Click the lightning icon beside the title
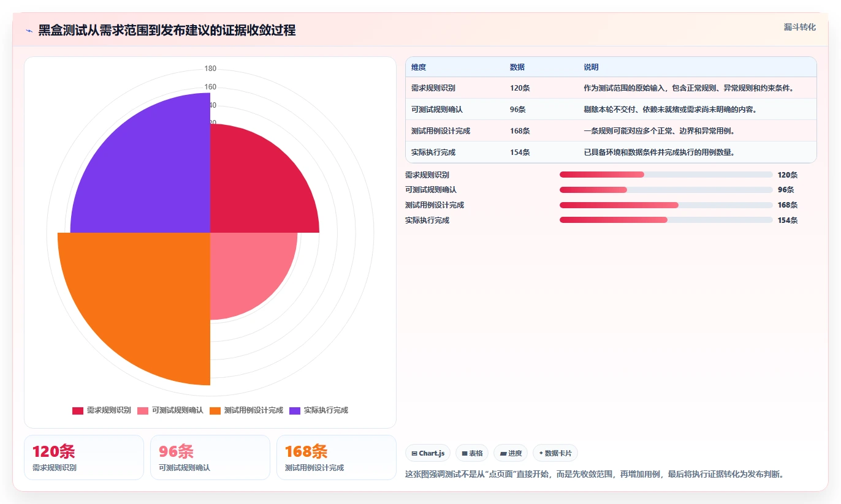This screenshot has width=841, height=504. click(x=29, y=31)
